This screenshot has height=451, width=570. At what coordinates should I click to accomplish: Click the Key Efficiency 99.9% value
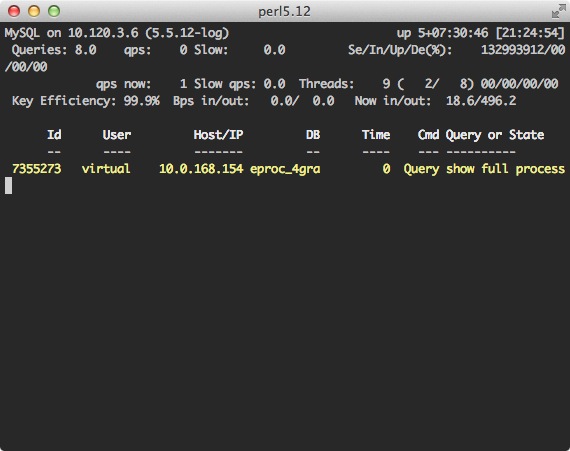[142, 101]
